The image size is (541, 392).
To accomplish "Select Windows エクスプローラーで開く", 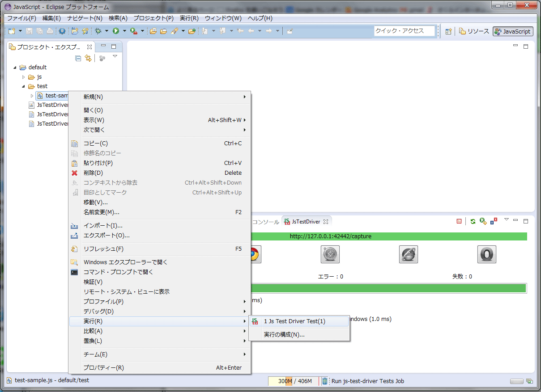I will click(159, 262).
